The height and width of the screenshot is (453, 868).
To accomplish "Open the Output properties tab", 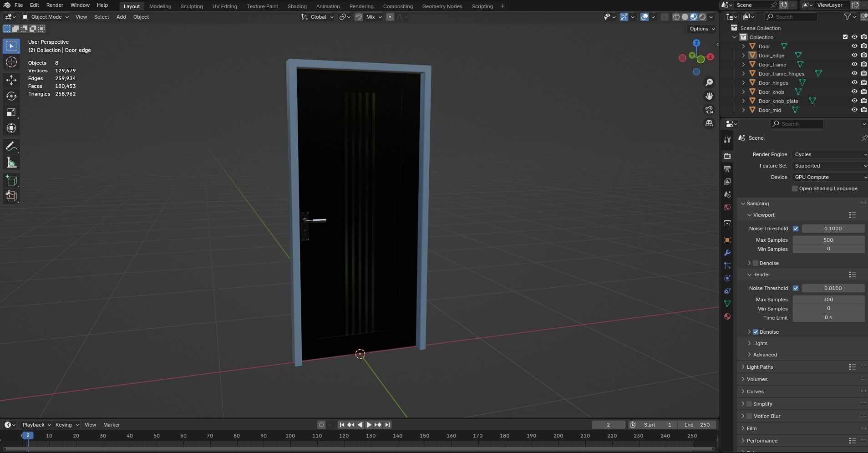I will coord(727,169).
